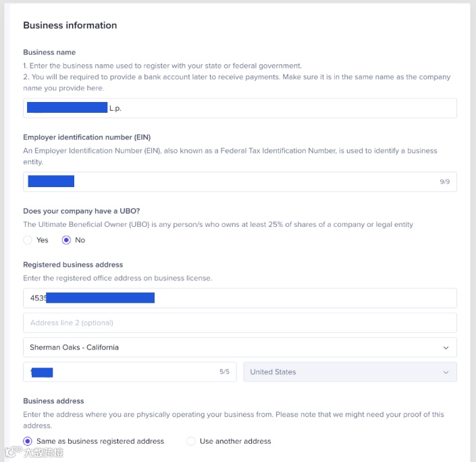Click the 5/5 counter in zip field
The height and width of the screenshot is (462, 476).
point(225,371)
